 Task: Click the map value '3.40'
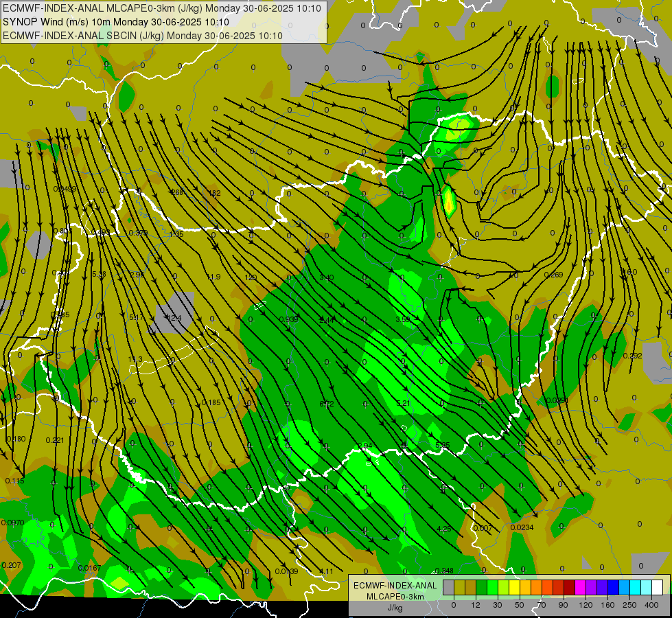click(327, 277)
